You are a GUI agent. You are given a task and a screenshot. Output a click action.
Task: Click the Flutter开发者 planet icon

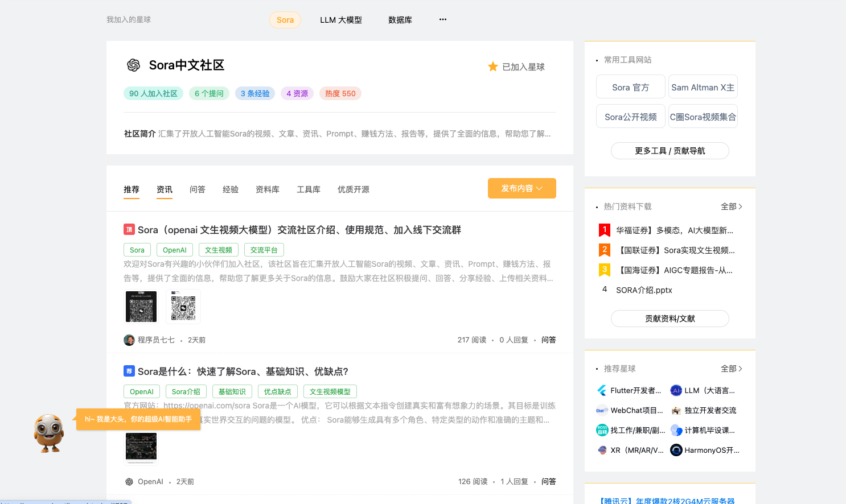602,390
